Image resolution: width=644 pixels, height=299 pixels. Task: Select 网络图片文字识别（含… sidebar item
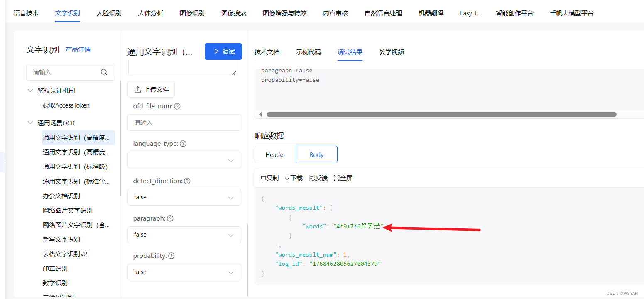[x=76, y=225]
